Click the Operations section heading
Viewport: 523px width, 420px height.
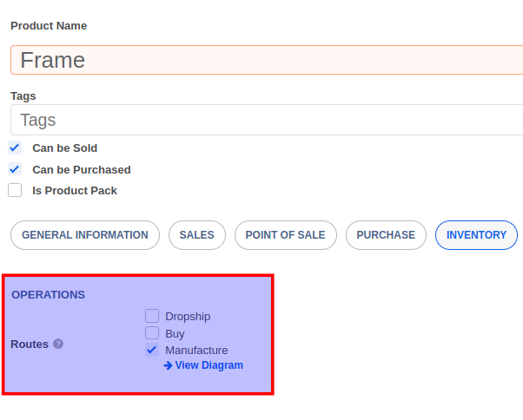pos(48,294)
